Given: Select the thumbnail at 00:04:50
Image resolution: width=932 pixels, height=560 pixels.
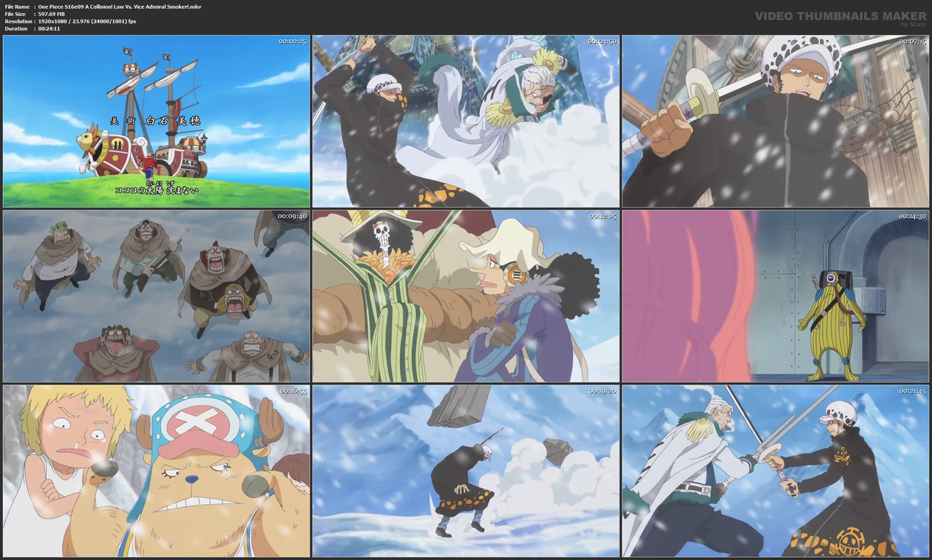Looking at the screenshot, I should point(466,120).
